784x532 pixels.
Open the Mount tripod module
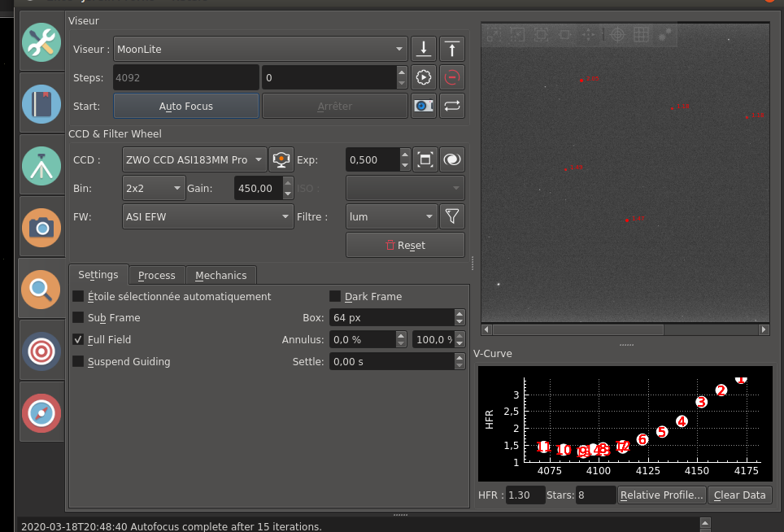41,166
